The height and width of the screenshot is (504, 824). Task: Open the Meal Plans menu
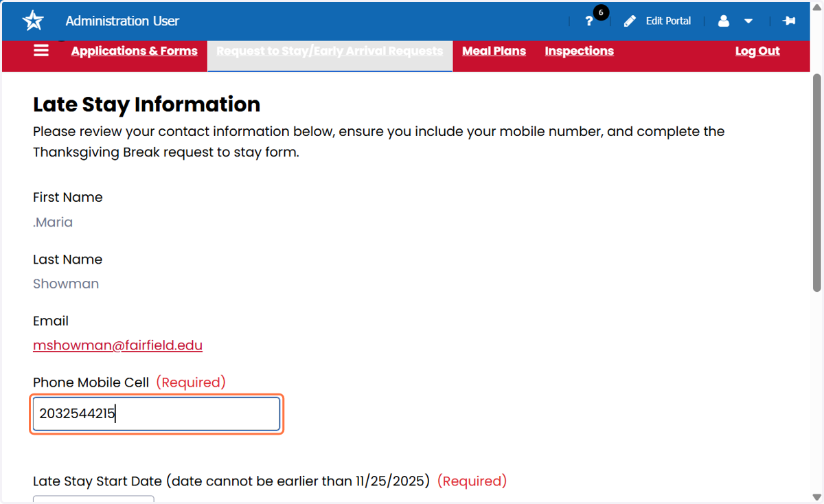494,51
